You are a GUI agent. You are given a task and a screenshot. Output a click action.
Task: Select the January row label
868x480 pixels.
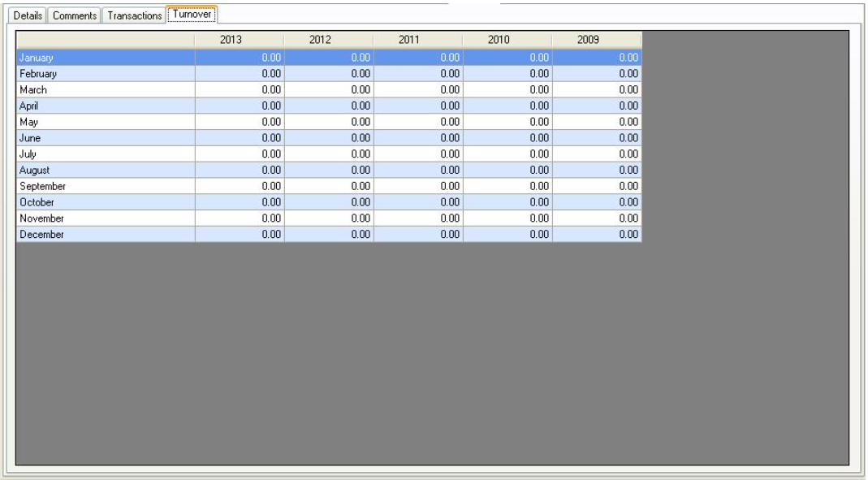tap(106, 58)
